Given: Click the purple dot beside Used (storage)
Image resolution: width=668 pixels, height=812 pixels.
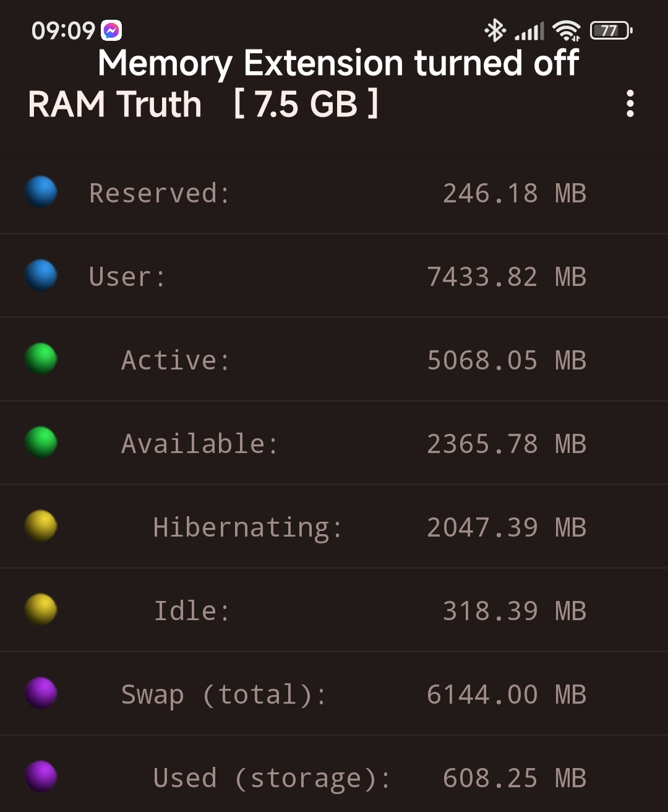Looking at the screenshot, I should pyautogui.click(x=41, y=777).
